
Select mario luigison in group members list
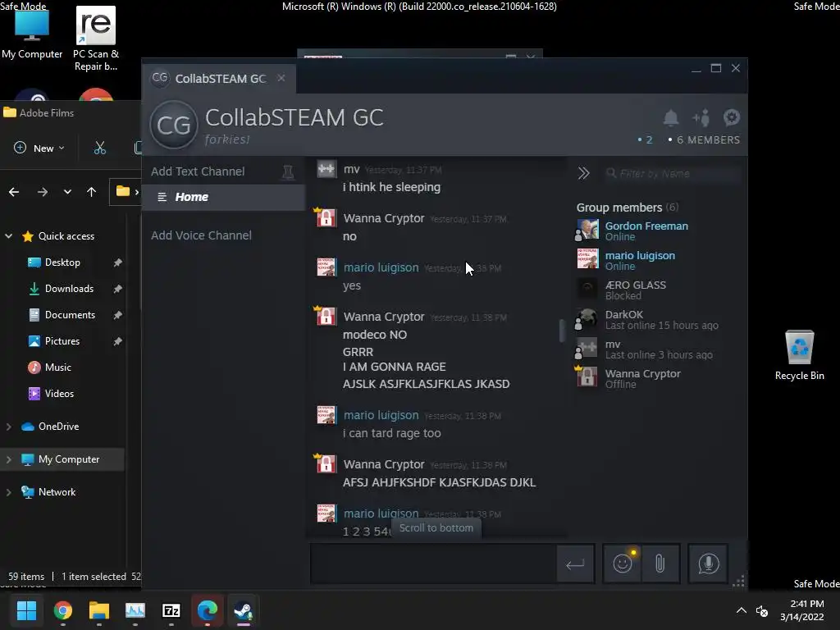pyautogui.click(x=659, y=260)
